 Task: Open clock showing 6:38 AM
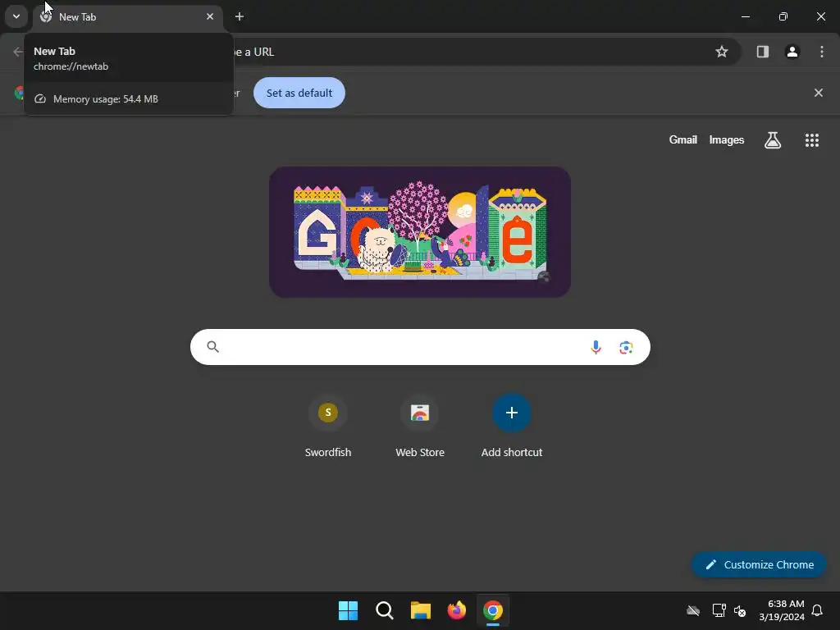pos(782,610)
